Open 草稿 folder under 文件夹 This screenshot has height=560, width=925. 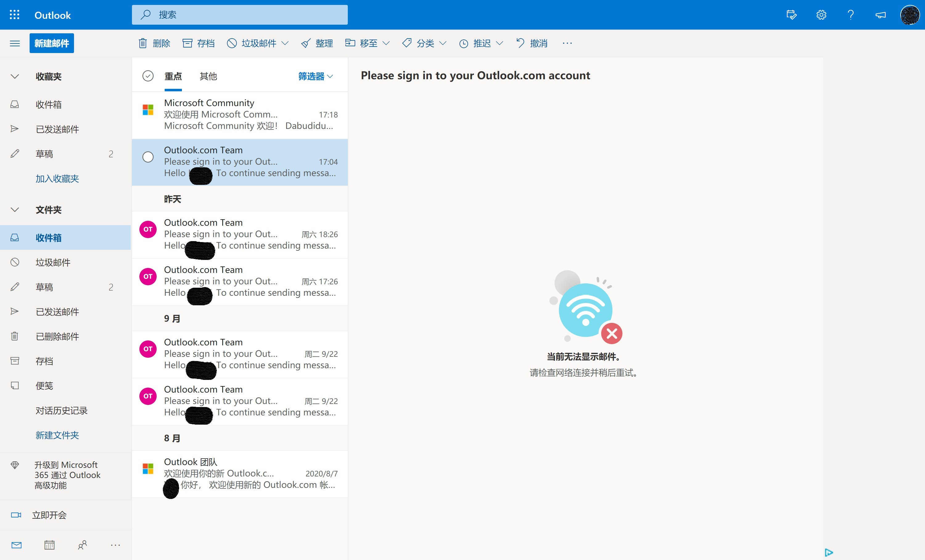[x=65, y=287]
